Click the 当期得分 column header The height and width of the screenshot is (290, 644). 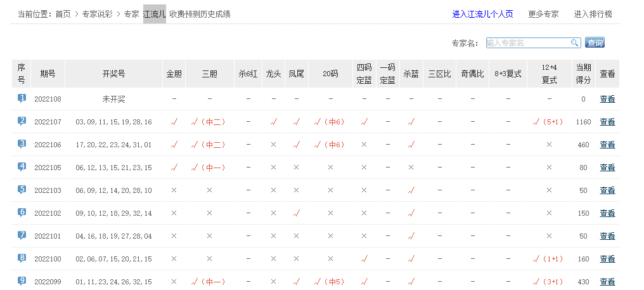click(583, 74)
